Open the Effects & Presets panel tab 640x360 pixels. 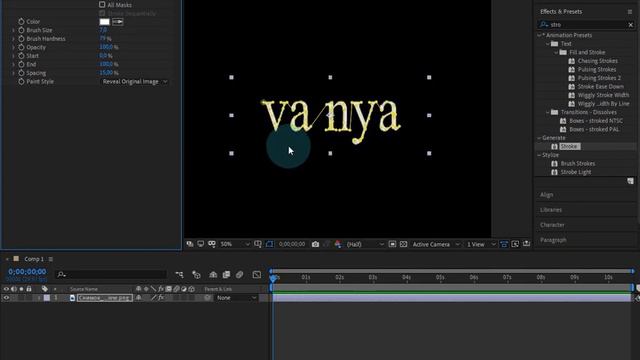click(x=561, y=12)
